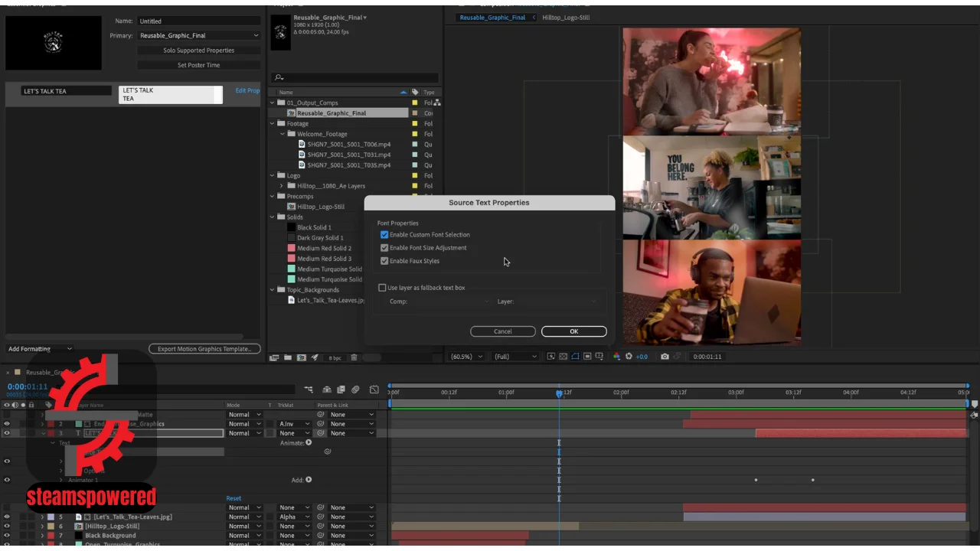Image resolution: width=980 pixels, height=551 pixels.
Task: Toggle mask and shape path visibility icon
Action: coord(575,357)
